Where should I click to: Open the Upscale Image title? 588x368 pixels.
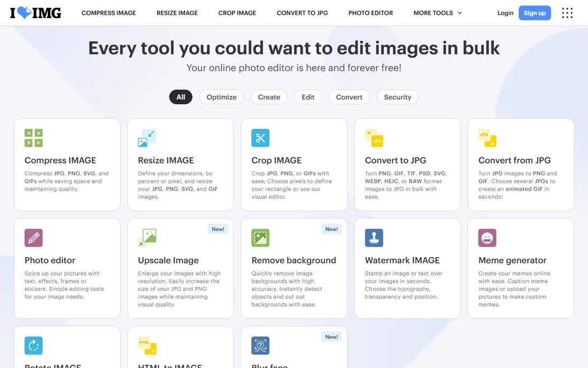click(x=168, y=260)
